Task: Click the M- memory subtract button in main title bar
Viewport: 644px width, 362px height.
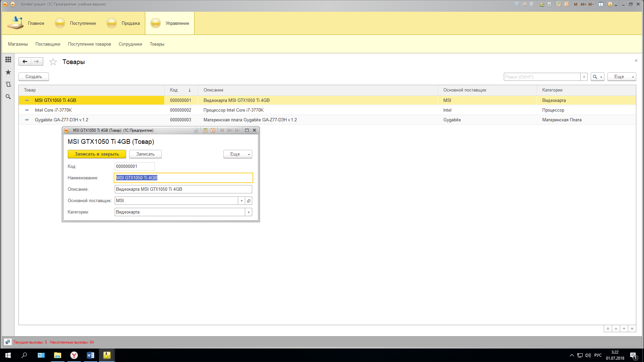Action: [x=591, y=4]
